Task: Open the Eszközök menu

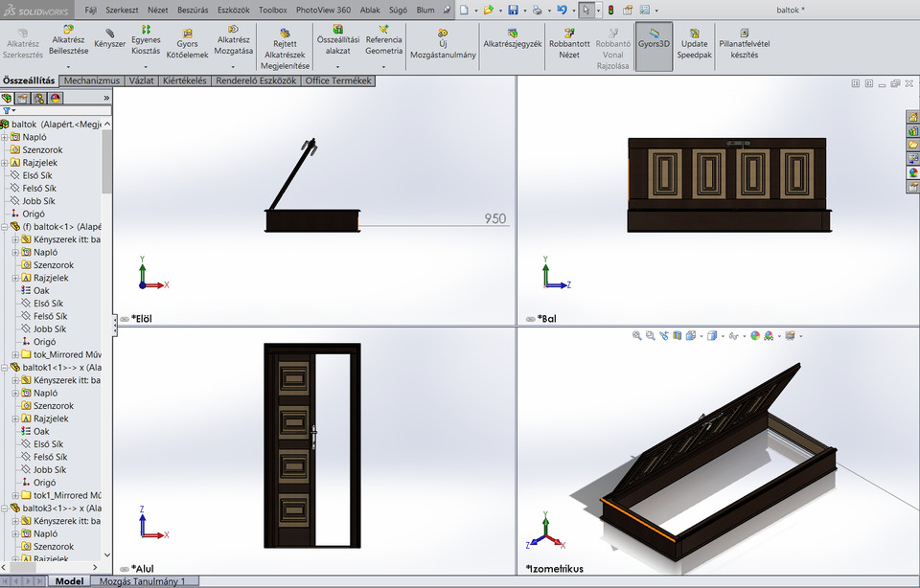Action: point(233,10)
